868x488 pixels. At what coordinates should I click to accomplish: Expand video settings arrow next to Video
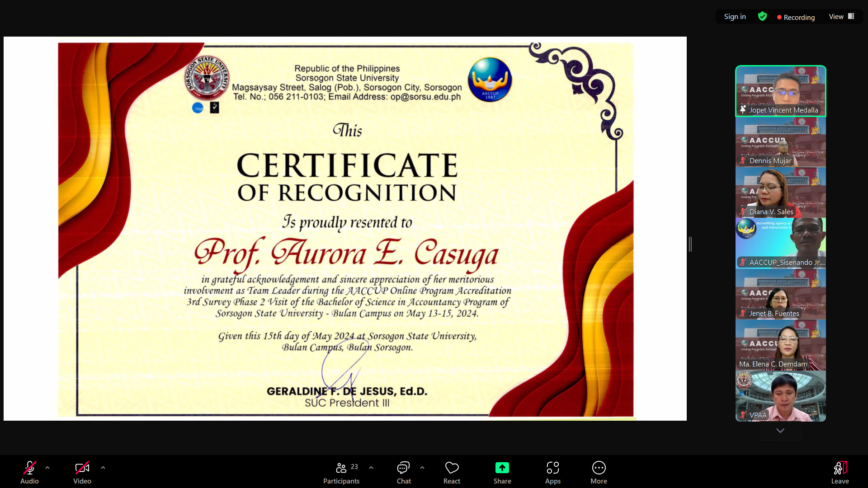point(103,468)
